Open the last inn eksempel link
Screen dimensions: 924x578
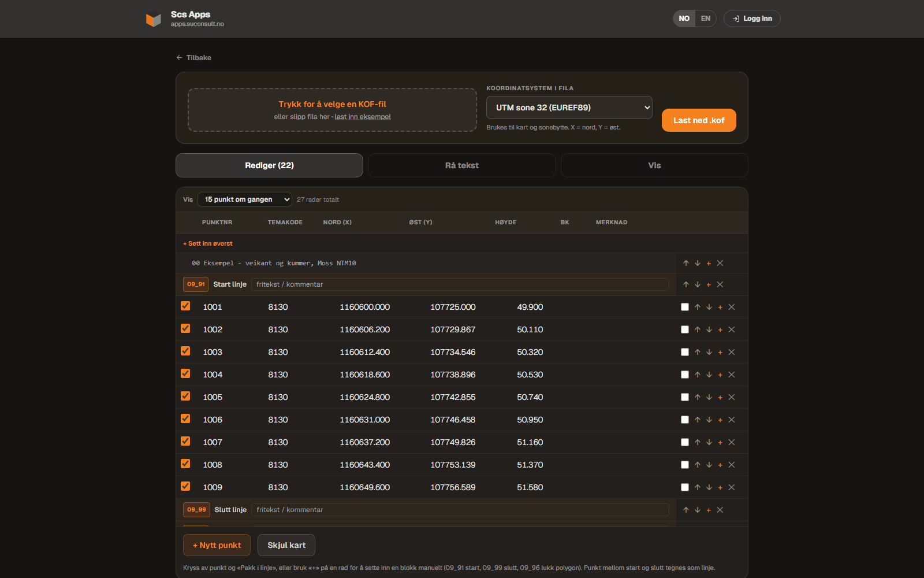click(x=363, y=117)
